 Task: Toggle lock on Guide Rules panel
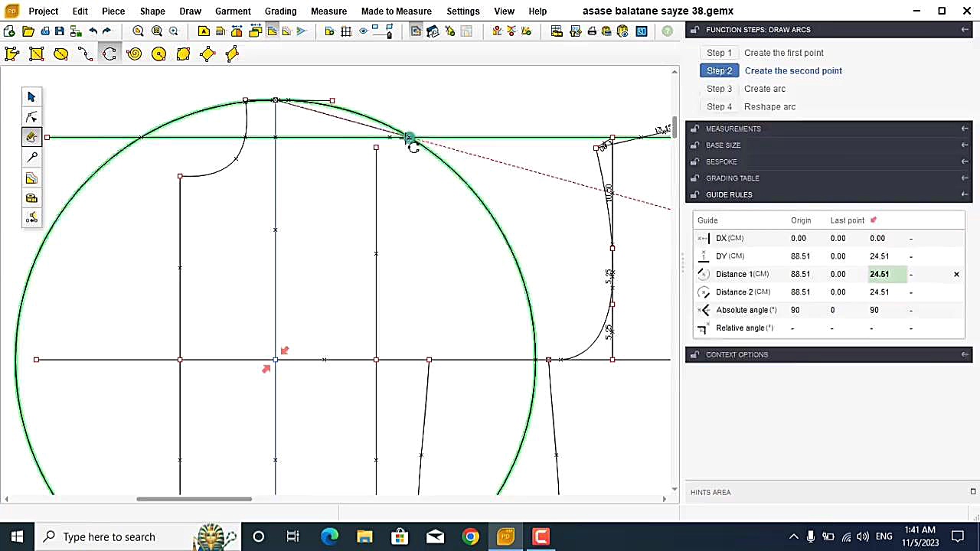694,194
